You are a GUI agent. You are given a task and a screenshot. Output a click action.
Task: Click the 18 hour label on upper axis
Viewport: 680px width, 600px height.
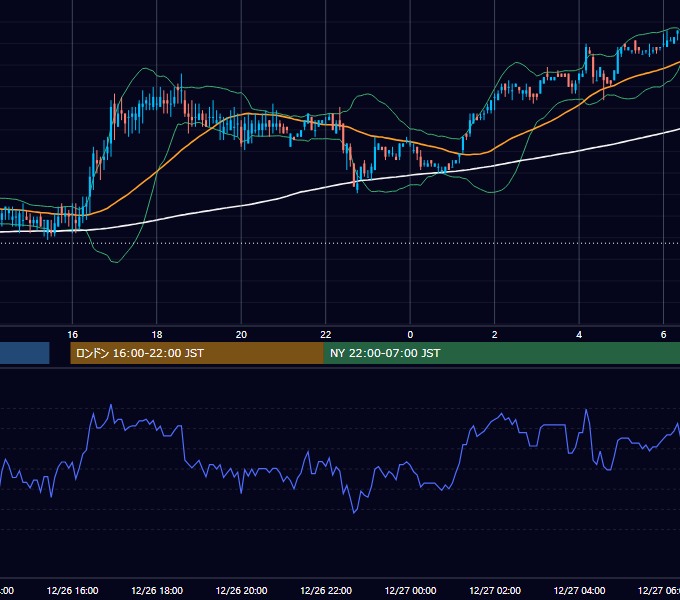click(157, 335)
